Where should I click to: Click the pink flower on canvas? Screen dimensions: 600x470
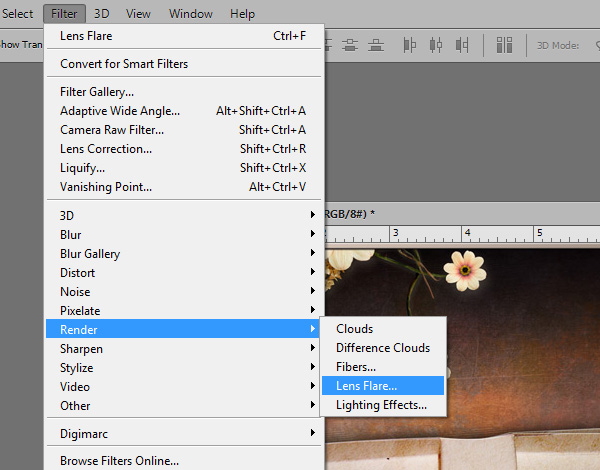466,271
